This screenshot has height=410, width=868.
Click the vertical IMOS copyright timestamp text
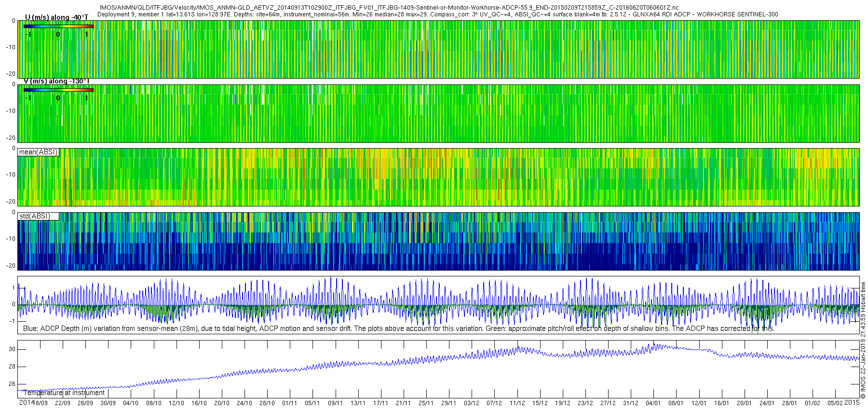coord(864,340)
